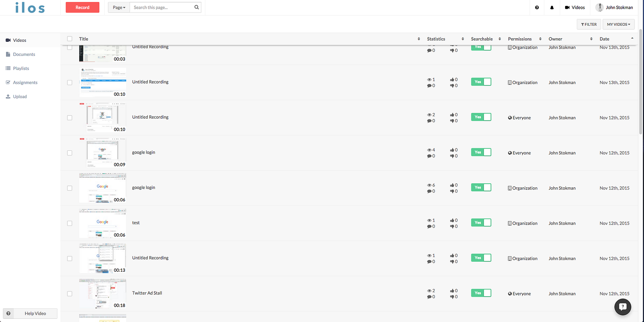The width and height of the screenshot is (644, 322).
Task: Click the ilos logo
Action: 30,8
